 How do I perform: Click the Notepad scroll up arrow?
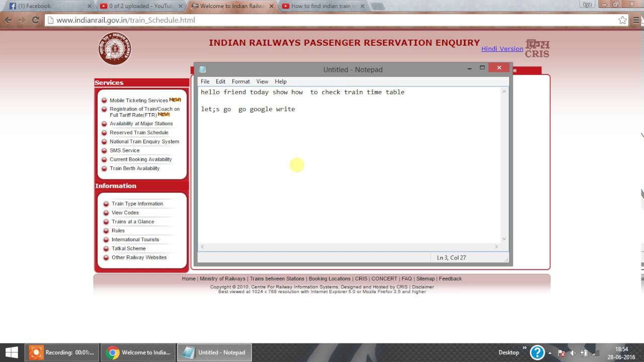[505, 92]
